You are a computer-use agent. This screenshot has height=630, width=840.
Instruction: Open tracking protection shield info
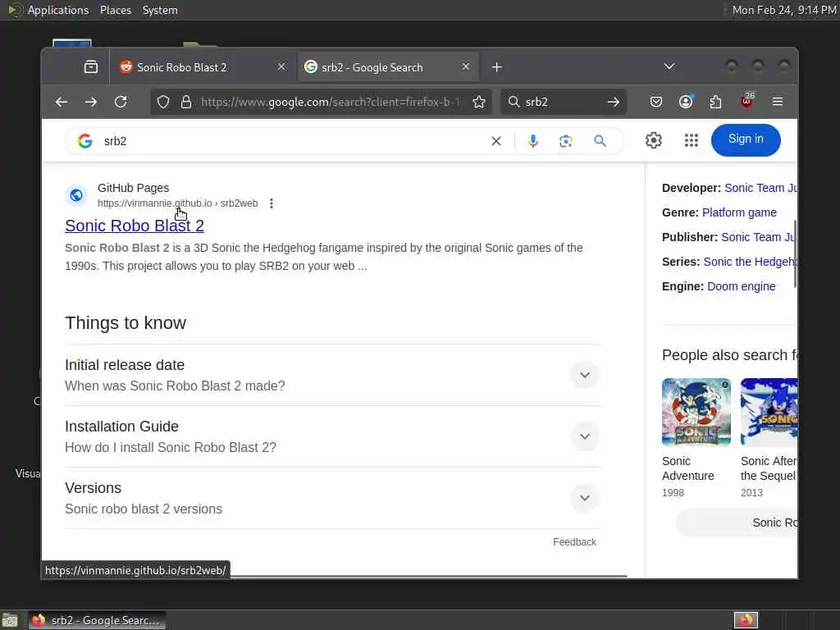click(x=163, y=102)
